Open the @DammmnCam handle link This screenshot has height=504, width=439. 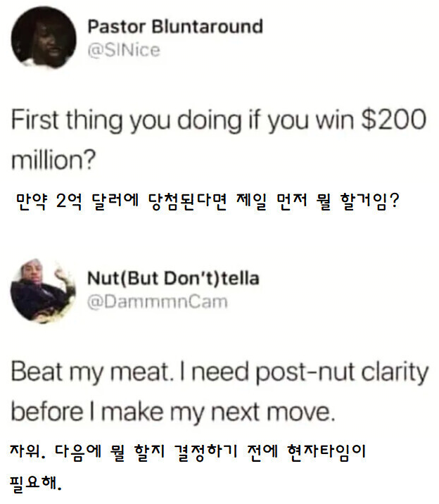pos(158,301)
